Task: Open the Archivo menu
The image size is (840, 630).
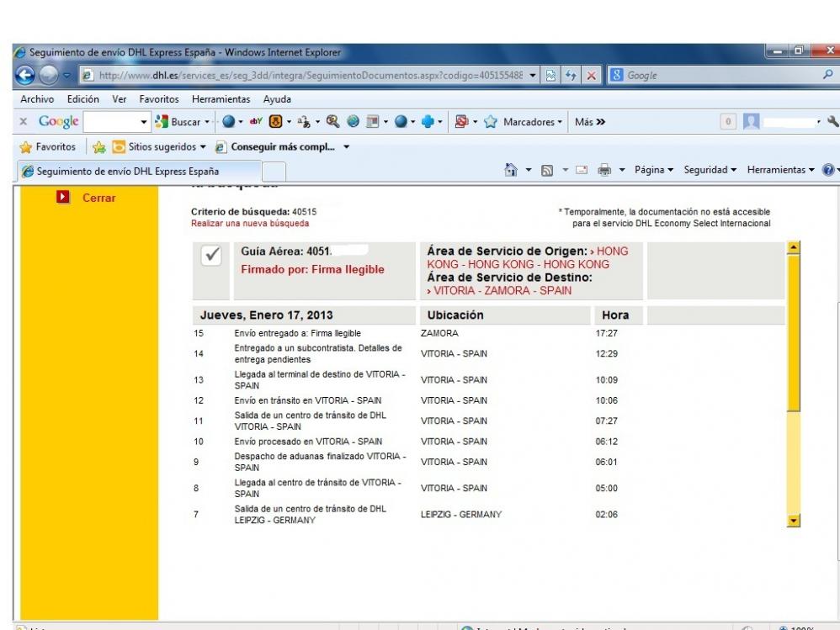Action: (x=37, y=99)
